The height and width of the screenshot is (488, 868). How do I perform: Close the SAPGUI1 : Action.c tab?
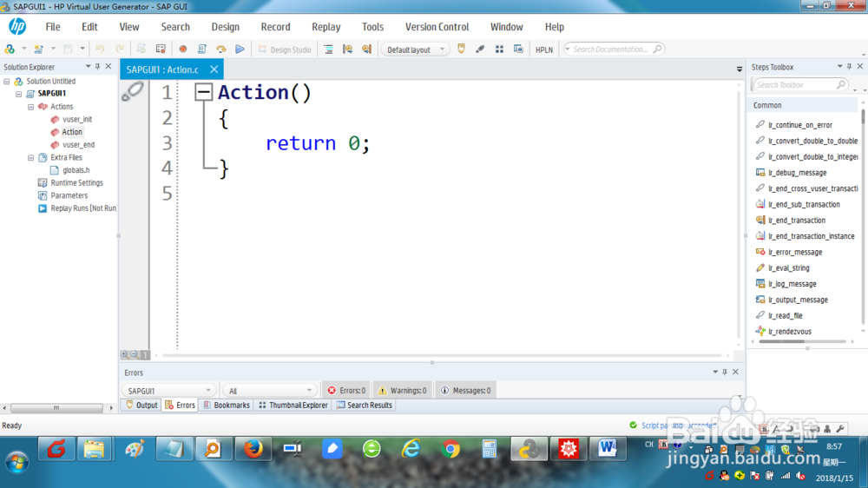click(x=214, y=69)
